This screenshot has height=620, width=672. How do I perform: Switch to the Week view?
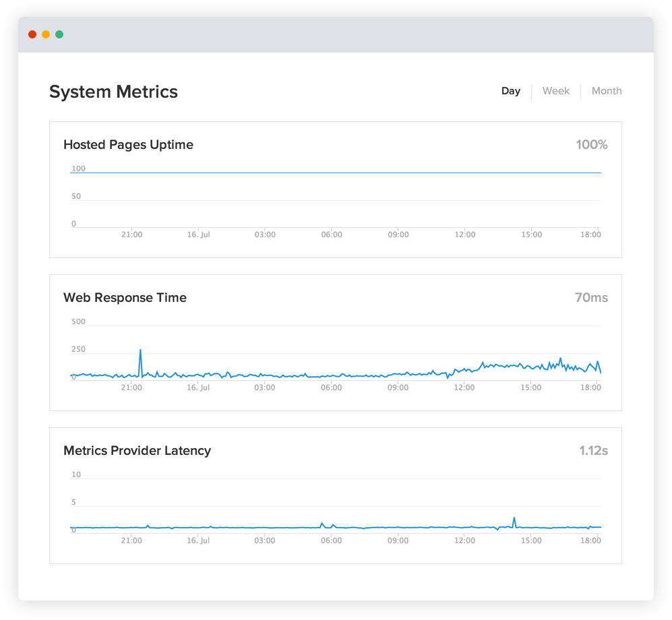coord(555,91)
